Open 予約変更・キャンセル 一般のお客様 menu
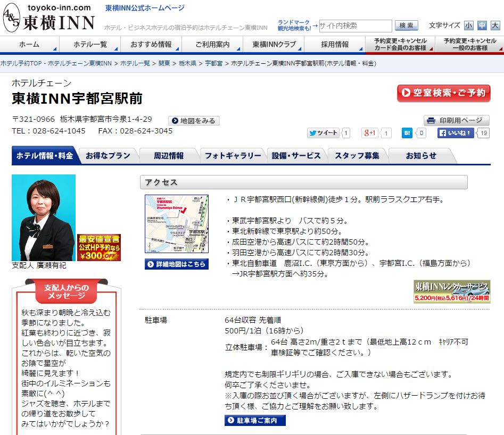This screenshot has width=504, height=435. (469, 44)
